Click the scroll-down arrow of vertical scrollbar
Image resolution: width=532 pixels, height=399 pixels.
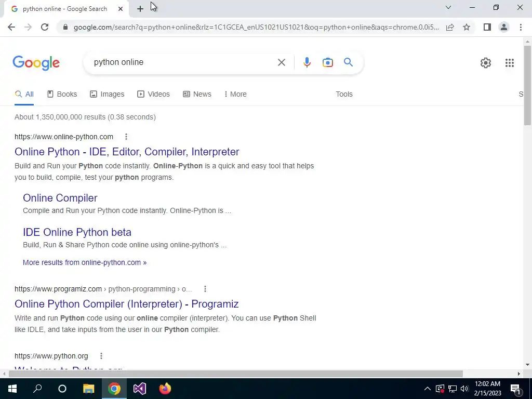tap(527, 365)
